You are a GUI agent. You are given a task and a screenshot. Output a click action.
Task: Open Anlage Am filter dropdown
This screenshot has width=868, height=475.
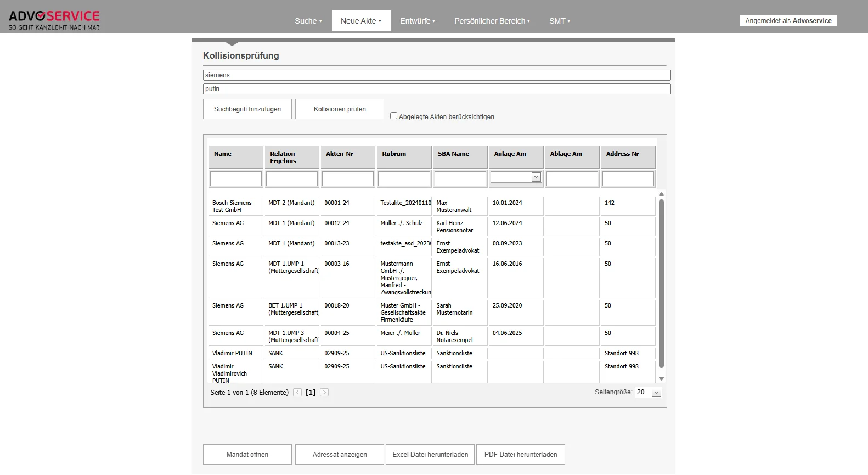click(x=536, y=177)
